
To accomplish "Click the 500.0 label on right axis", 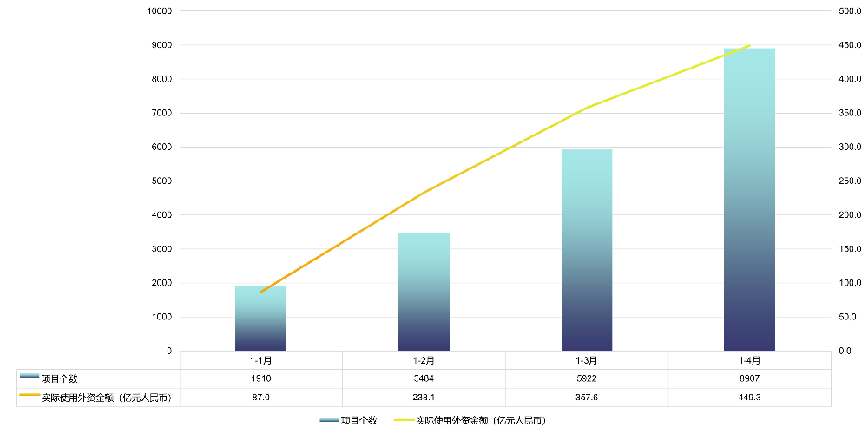I will click(850, 11).
